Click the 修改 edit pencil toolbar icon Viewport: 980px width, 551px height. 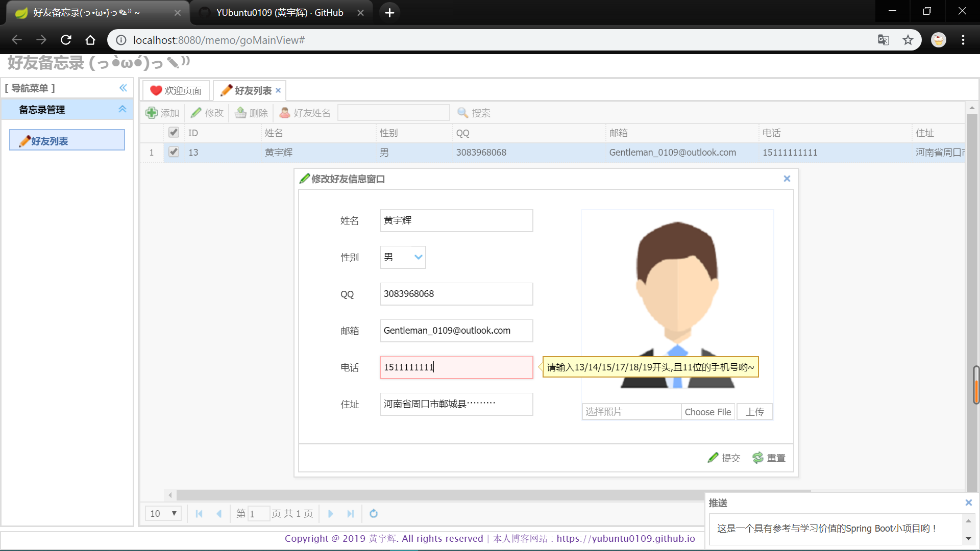pos(196,113)
